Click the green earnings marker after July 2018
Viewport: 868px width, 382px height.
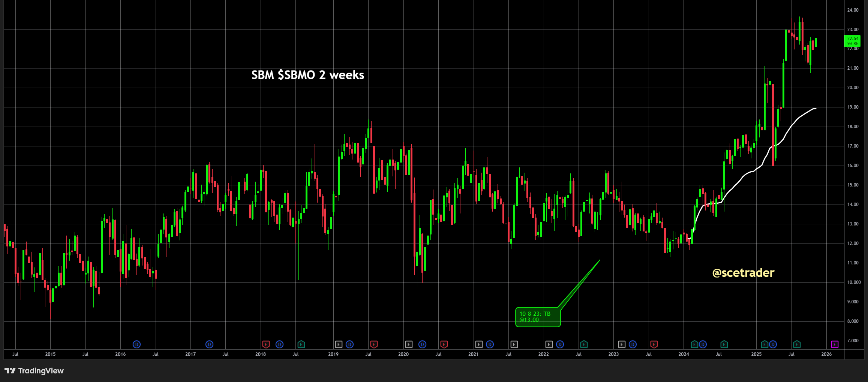point(301,344)
